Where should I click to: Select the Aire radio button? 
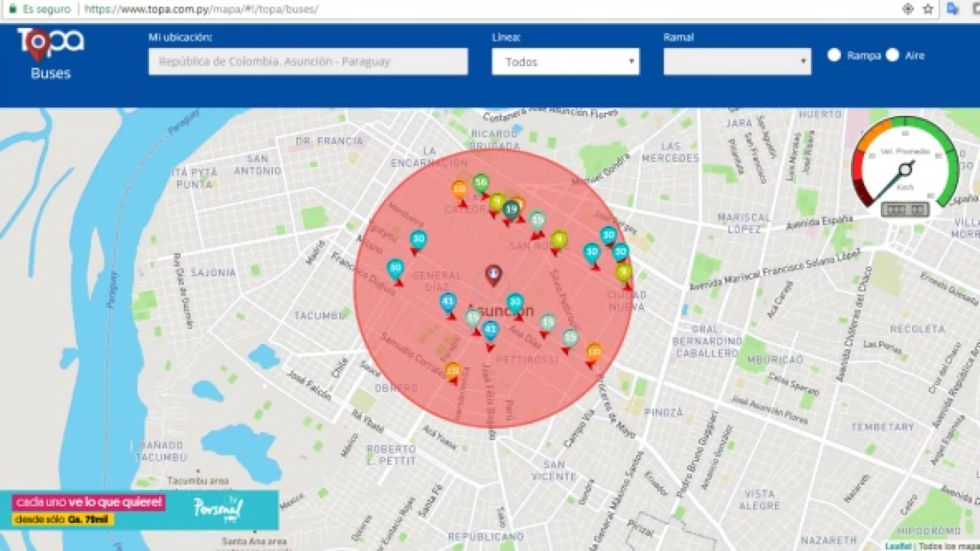pos(892,55)
